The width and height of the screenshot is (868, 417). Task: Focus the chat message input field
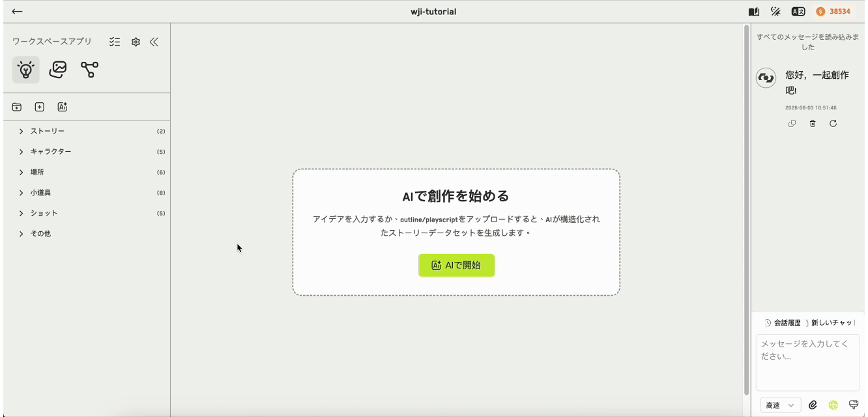(x=808, y=362)
